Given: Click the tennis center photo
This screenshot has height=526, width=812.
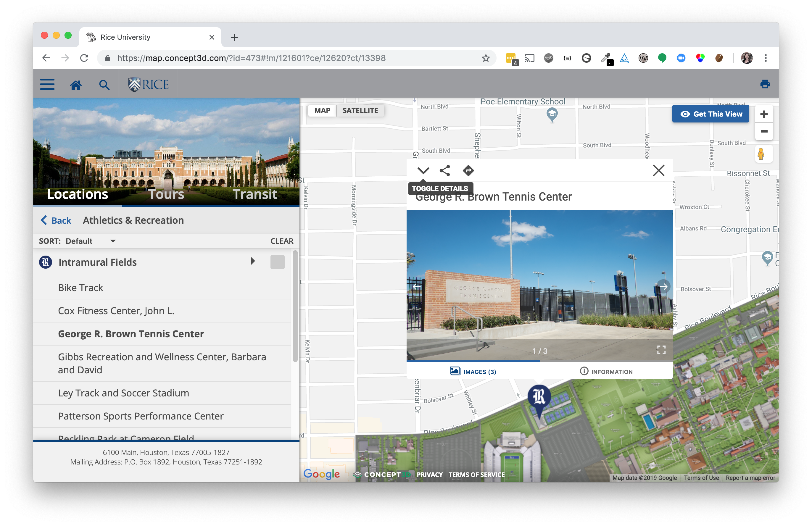Looking at the screenshot, I should (x=539, y=285).
